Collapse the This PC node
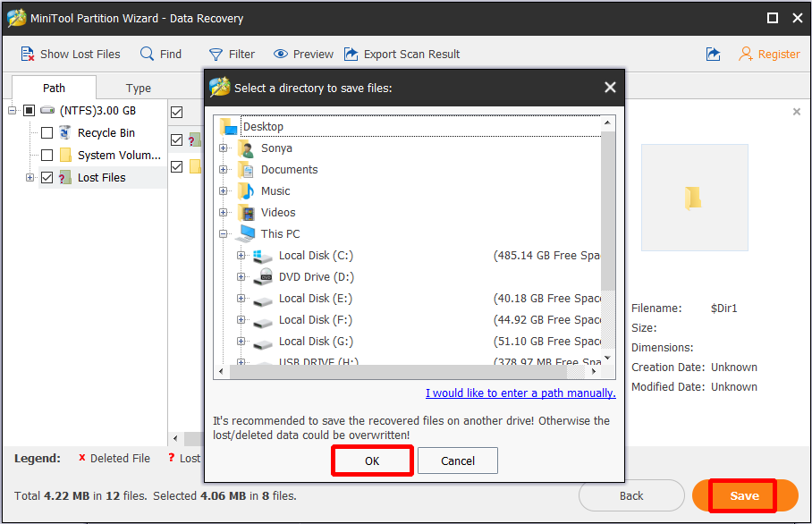The width and height of the screenshot is (812, 524). pos(224,233)
